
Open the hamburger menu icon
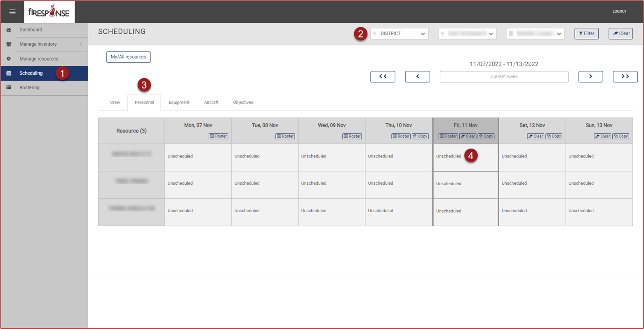12,12
